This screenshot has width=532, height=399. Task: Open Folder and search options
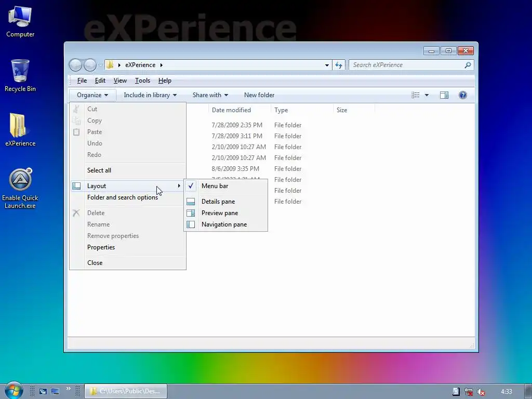click(128, 197)
